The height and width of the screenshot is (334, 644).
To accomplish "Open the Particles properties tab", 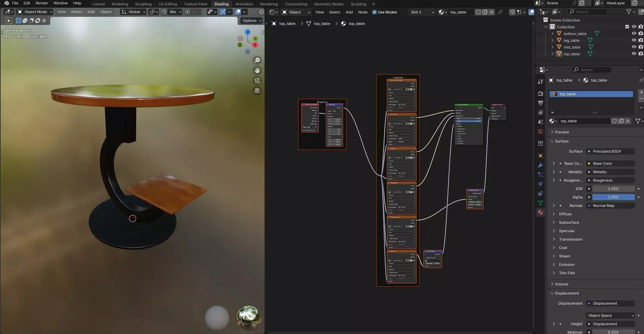I will [541, 175].
